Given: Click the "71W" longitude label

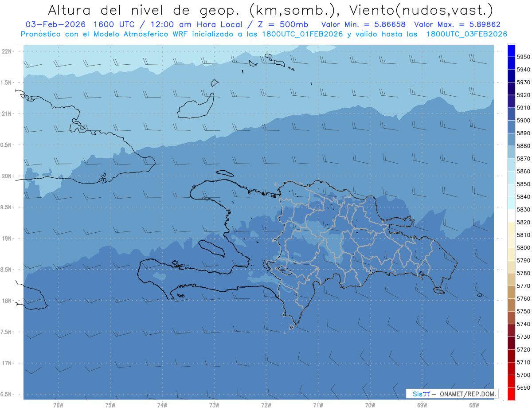Looking at the screenshot, I should point(318,405).
